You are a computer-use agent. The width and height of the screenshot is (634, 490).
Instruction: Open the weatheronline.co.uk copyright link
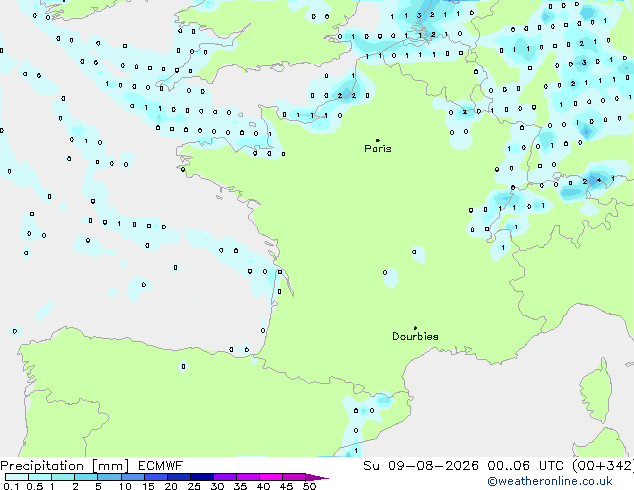click(550, 481)
